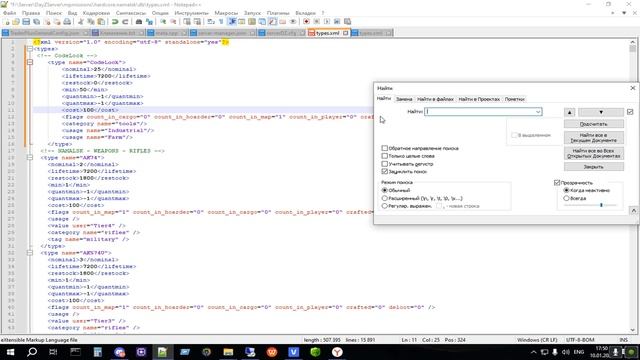Toggle show all characters icon

pyautogui.click(x=221, y=22)
